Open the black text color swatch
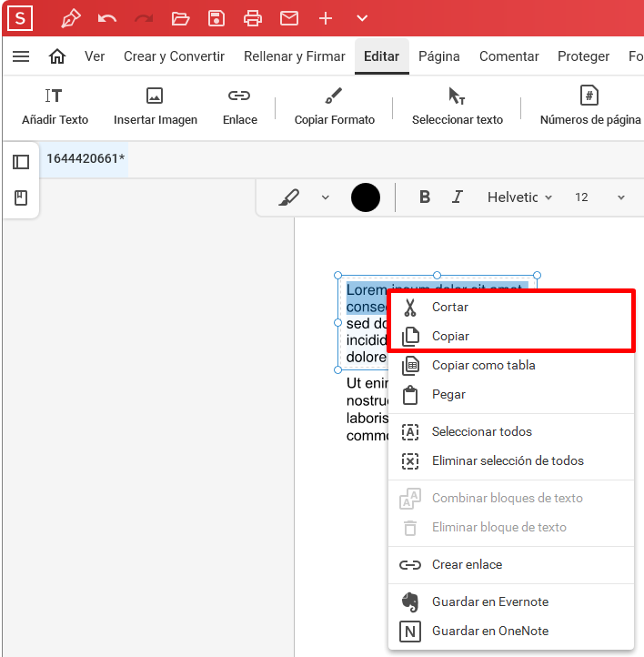The image size is (644, 657). pyautogui.click(x=366, y=197)
